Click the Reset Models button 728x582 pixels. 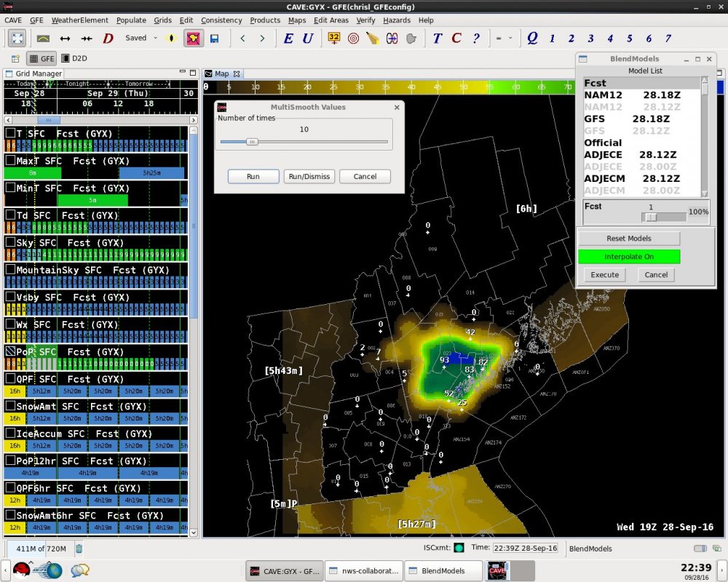(x=629, y=238)
